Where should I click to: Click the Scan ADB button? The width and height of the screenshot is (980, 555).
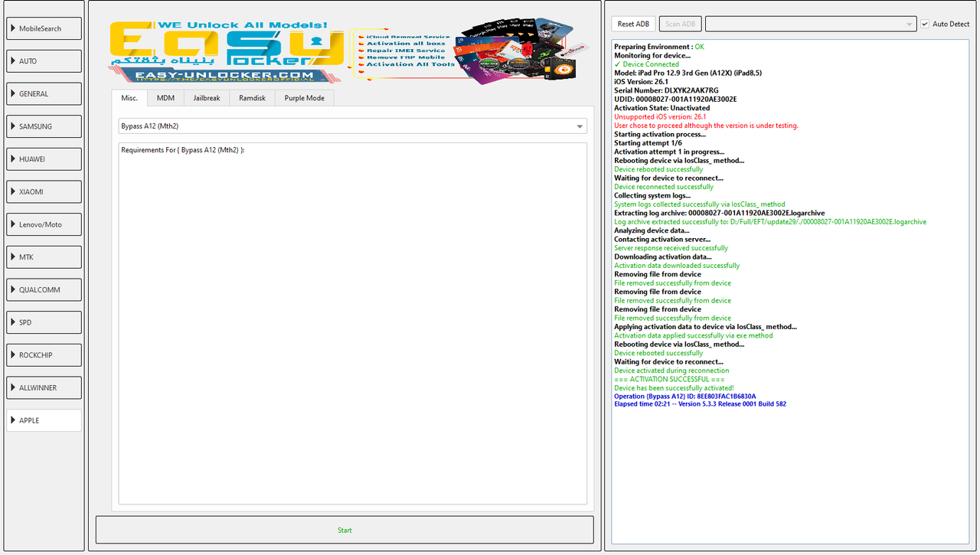coord(680,24)
